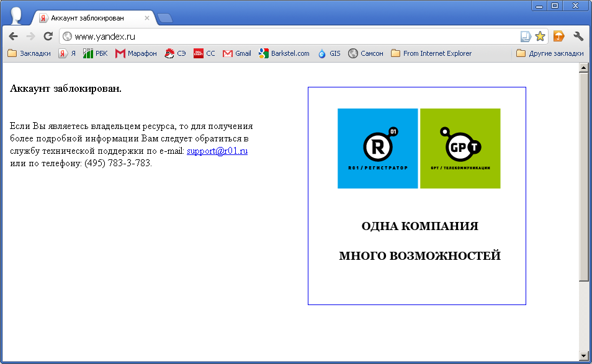
Task: Open the Марафон bookmark
Action: (x=136, y=53)
